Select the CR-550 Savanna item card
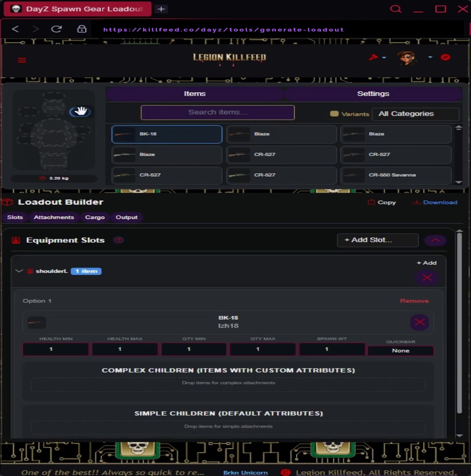The height and width of the screenshot is (476, 471). (x=396, y=175)
